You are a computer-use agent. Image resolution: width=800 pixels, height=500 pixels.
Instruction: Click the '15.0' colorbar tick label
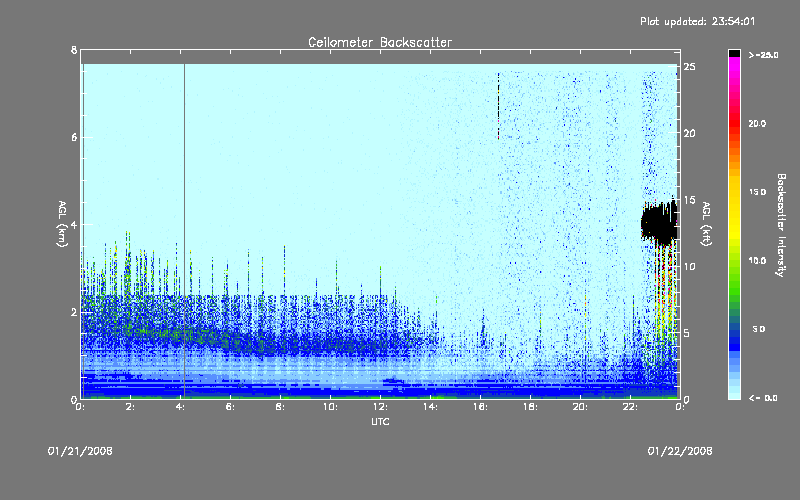(757, 192)
